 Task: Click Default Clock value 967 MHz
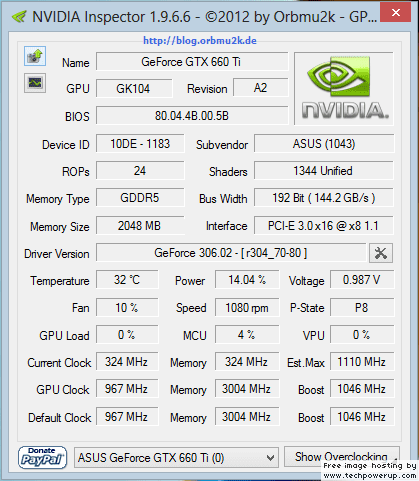pos(127,417)
